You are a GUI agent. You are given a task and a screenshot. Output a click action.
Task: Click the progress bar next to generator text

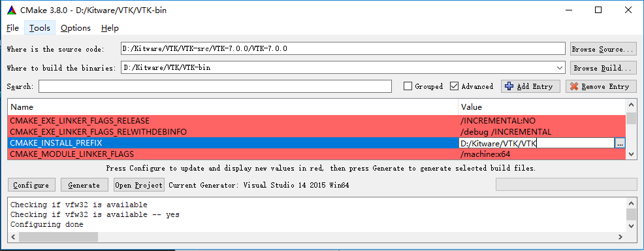click(x=566, y=185)
